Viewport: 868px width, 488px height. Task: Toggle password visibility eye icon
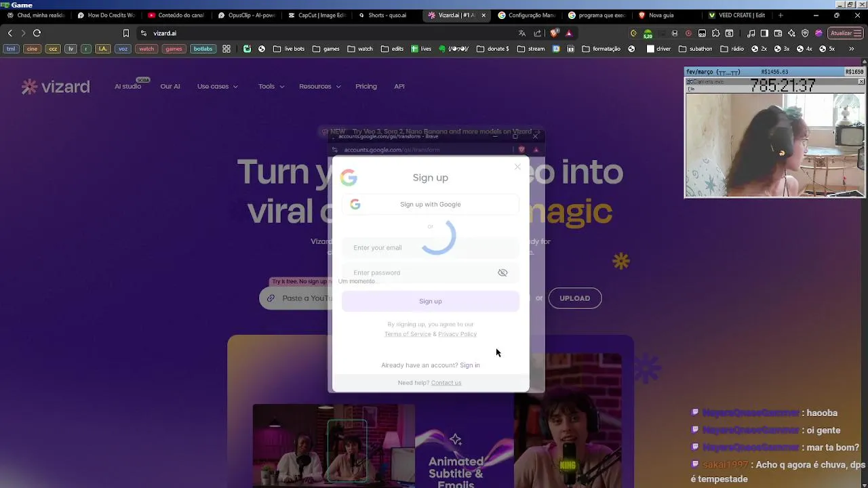coord(502,272)
